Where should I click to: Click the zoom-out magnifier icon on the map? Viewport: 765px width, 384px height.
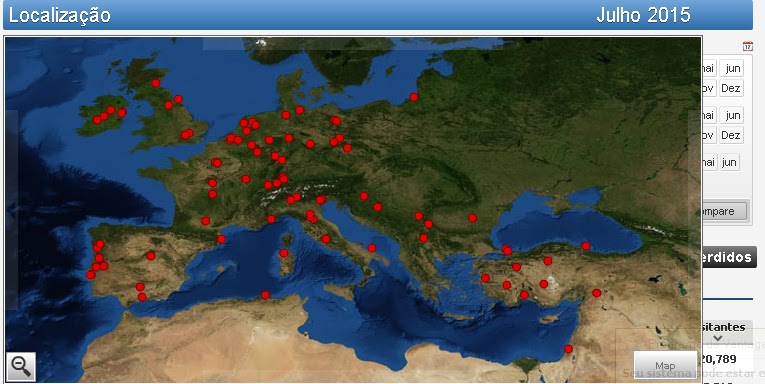click(x=21, y=366)
